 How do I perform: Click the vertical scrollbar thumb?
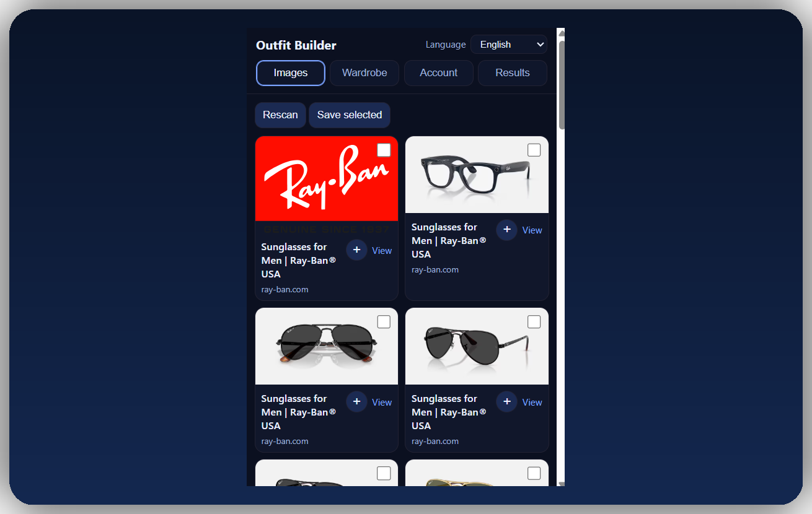(x=562, y=85)
